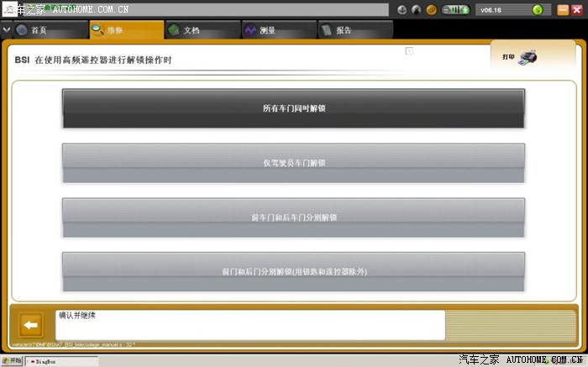588x367 pixels.
Task: Click the second gray round icon in top bar
Action: coord(417,10)
